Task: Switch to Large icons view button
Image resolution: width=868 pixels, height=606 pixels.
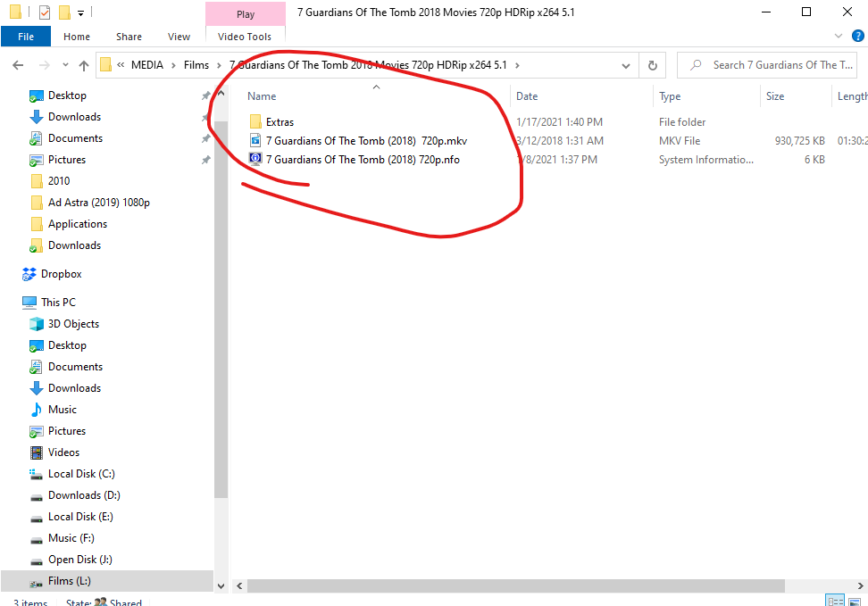Action: point(855,602)
